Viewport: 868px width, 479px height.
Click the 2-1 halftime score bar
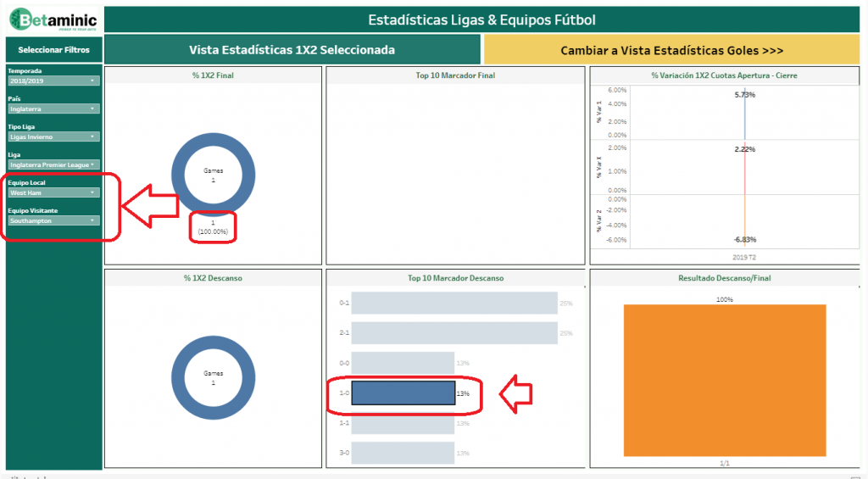pyautogui.click(x=453, y=333)
